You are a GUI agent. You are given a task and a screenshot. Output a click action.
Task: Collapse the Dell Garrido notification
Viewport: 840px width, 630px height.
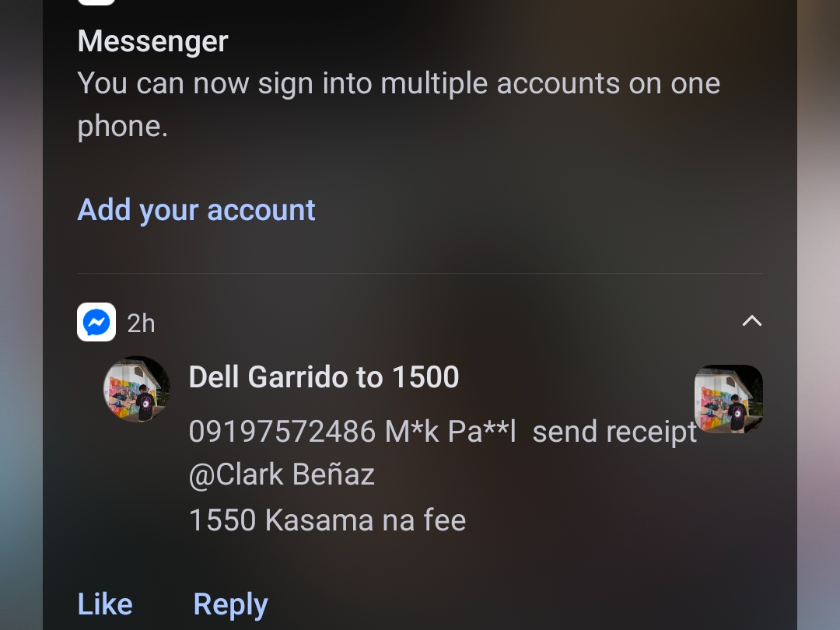(751, 321)
